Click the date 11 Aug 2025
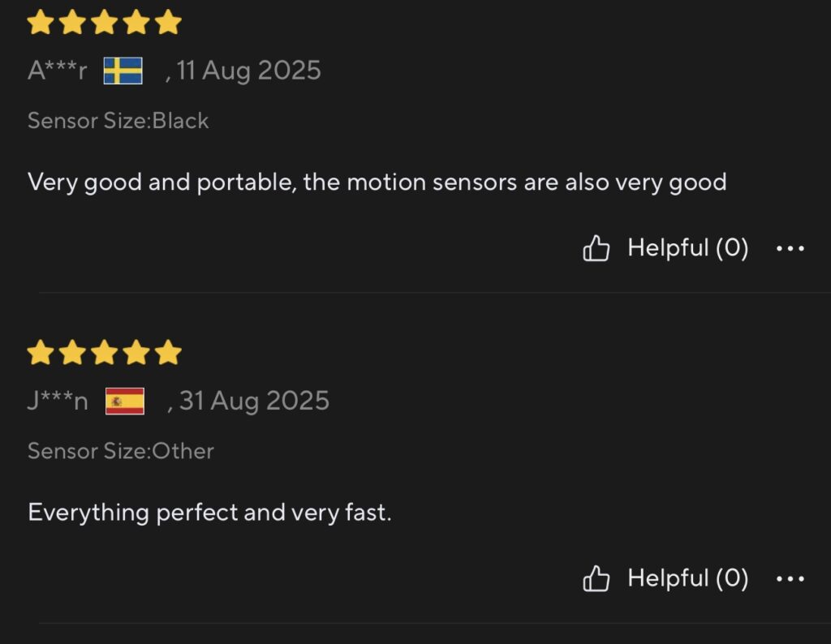Image resolution: width=831 pixels, height=644 pixels. (248, 71)
